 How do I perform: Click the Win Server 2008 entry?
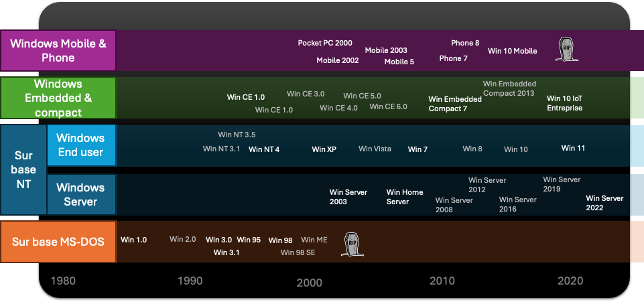point(454,205)
